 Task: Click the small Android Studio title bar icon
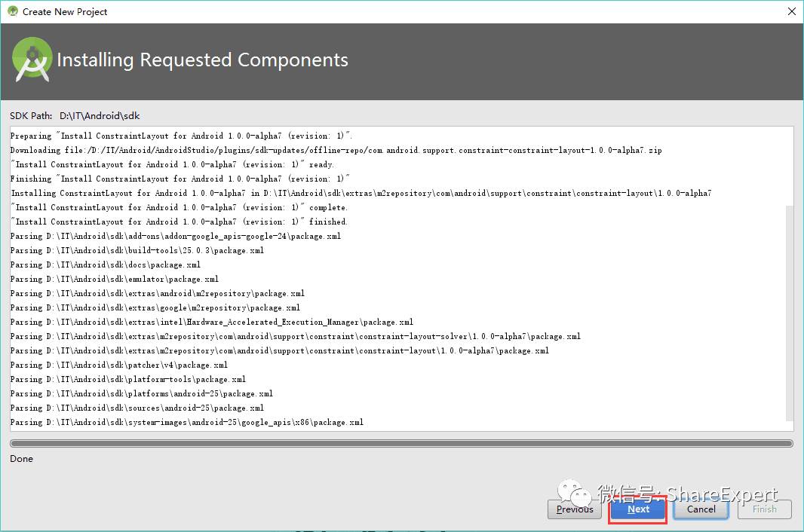pos(12,11)
